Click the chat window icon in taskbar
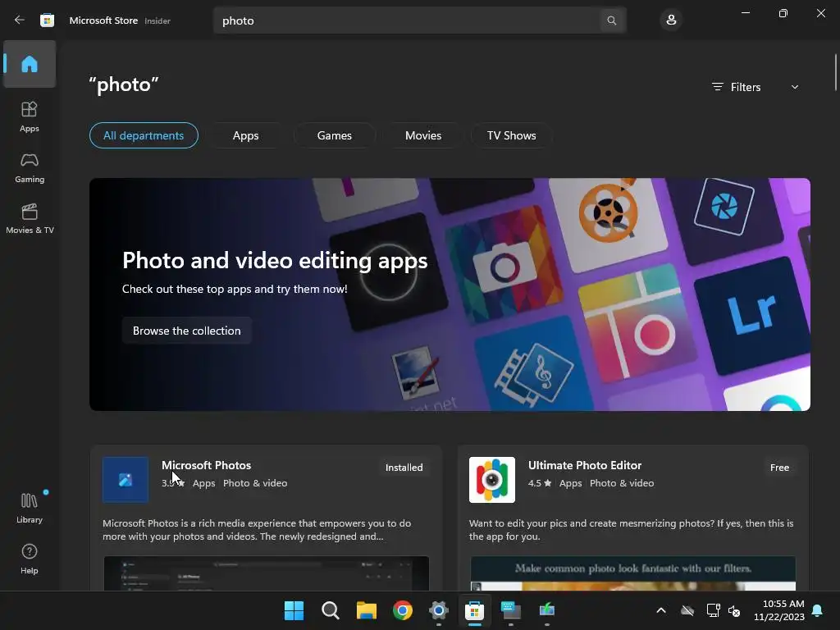Viewport: 840px width, 630px height. point(510,610)
